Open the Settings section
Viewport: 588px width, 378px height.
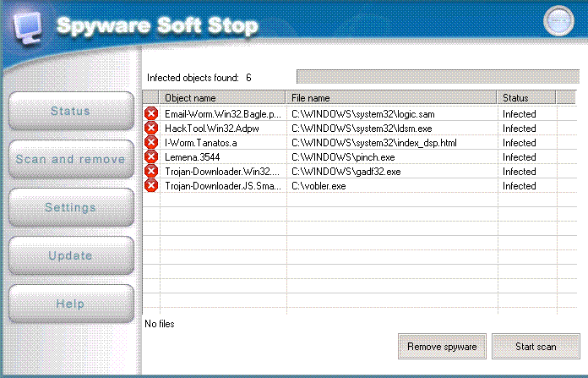pyautogui.click(x=71, y=207)
